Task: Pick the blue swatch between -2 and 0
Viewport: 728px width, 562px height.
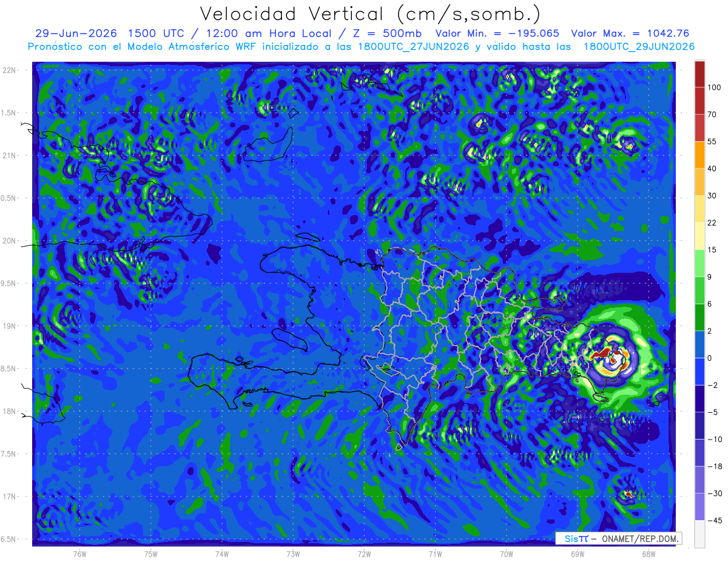Action: tap(699, 371)
